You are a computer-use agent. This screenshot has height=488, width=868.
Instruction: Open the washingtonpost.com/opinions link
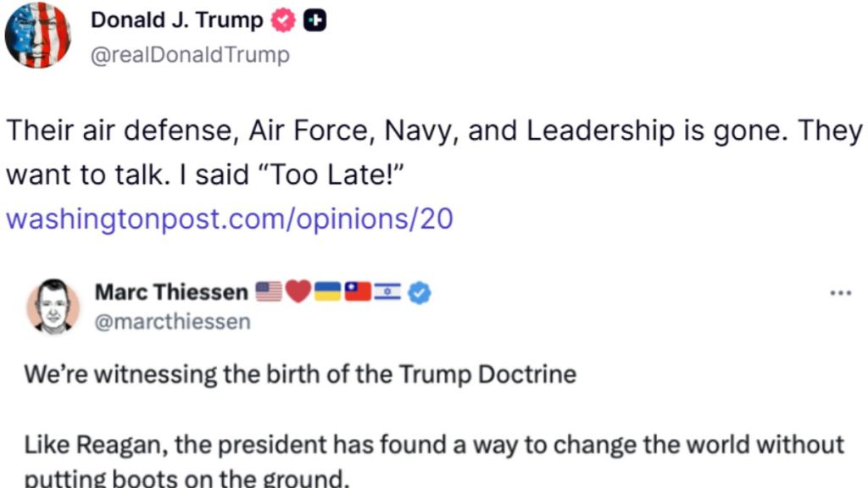229,219
